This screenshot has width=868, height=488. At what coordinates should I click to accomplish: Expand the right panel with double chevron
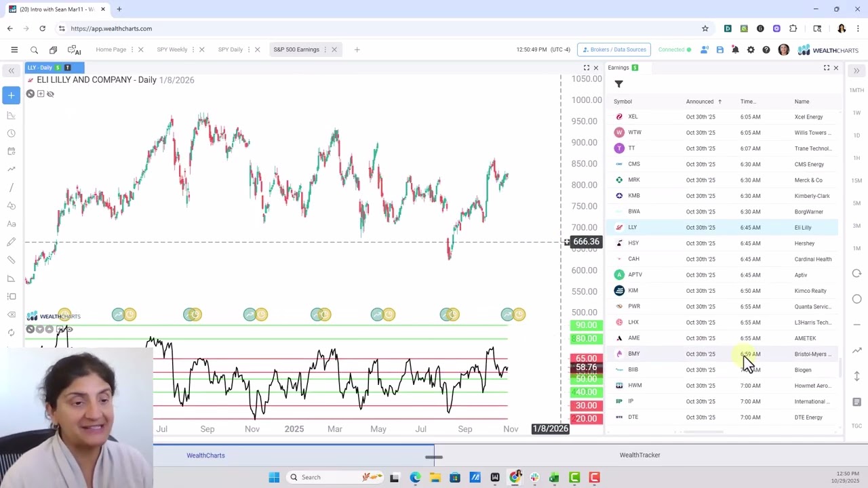(856, 70)
